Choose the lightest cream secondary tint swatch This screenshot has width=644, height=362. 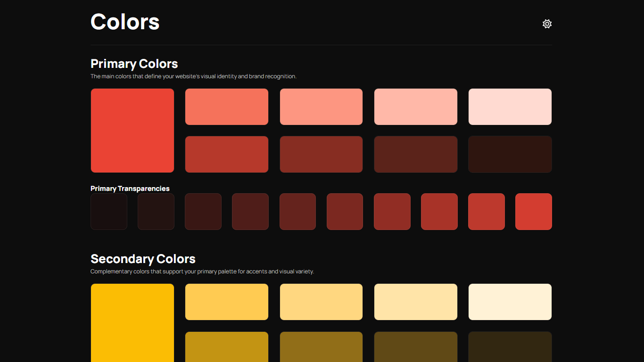pyautogui.click(x=510, y=302)
